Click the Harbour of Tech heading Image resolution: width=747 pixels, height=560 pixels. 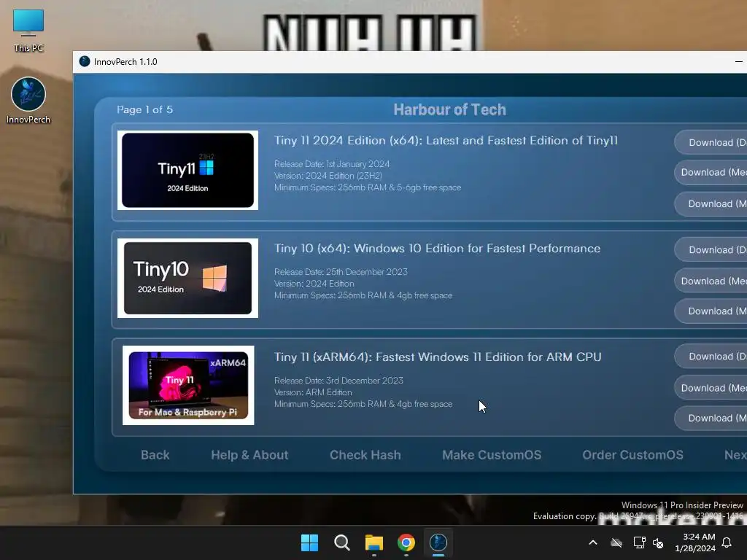tap(449, 109)
